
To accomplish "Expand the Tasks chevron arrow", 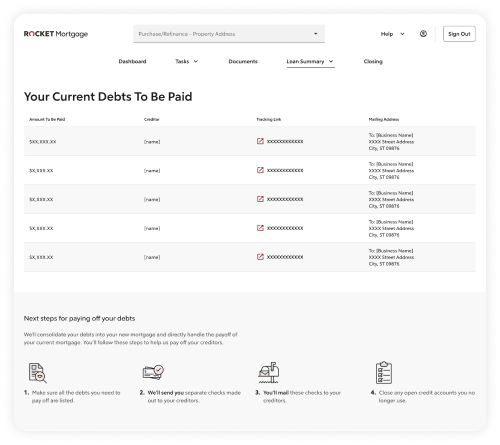I will 196,61.
